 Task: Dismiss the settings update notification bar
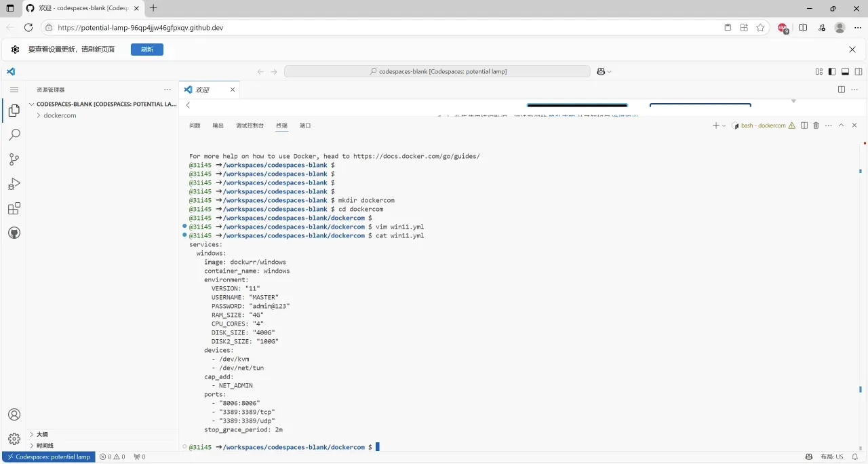click(852, 50)
